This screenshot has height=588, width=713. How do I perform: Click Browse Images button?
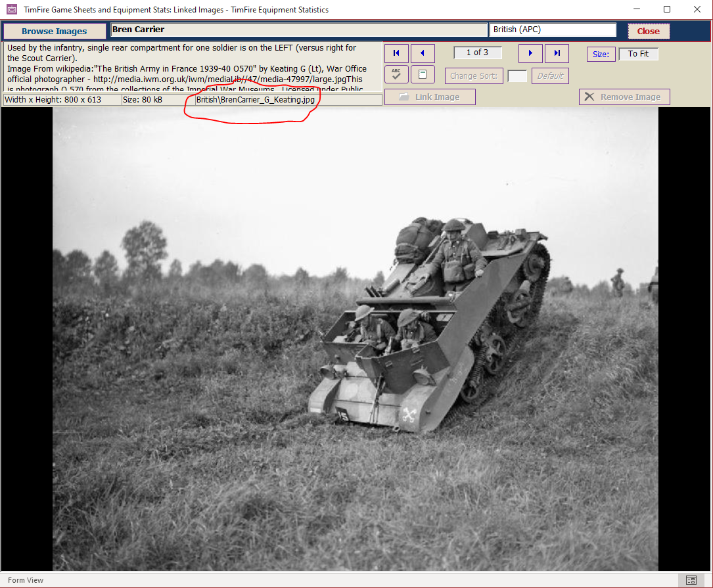(54, 31)
